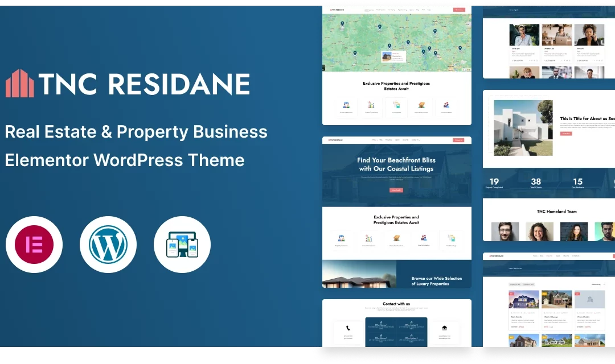Open the sorting dropdown in the listing preview
This screenshot has width=615, height=364.
[x=598, y=284]
